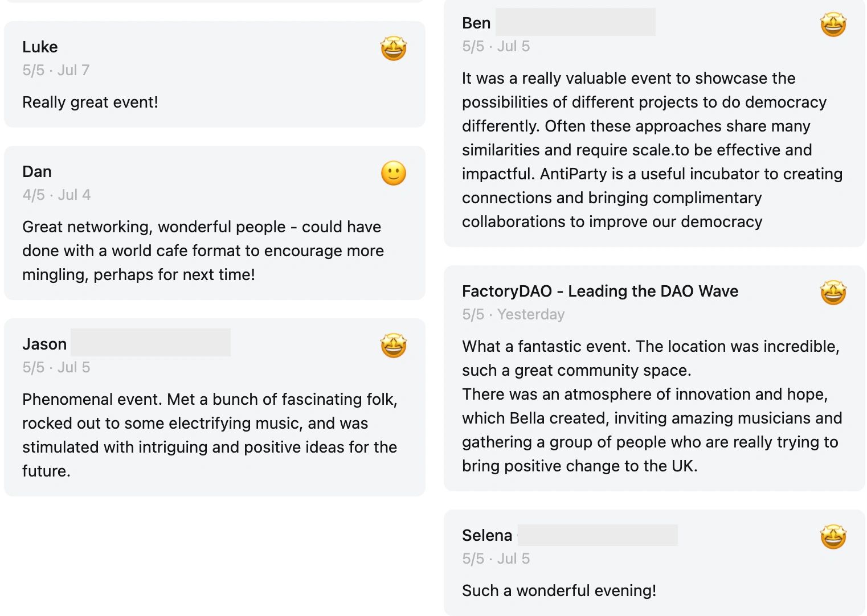The height and width of the screenshot is (616, 867).
Task: Click Ben's review text about AntiParty
Action: click(652, 150)
